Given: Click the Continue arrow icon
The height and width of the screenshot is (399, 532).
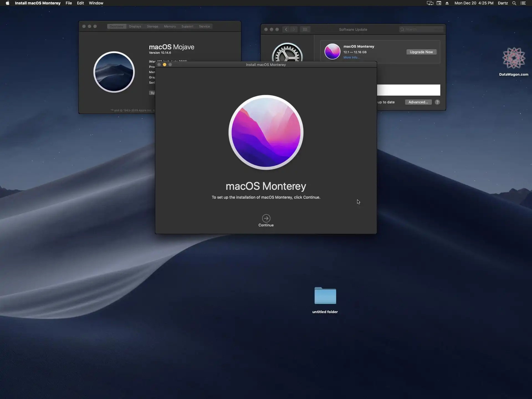Looking at the screenshot, I should tap(266, 218).
